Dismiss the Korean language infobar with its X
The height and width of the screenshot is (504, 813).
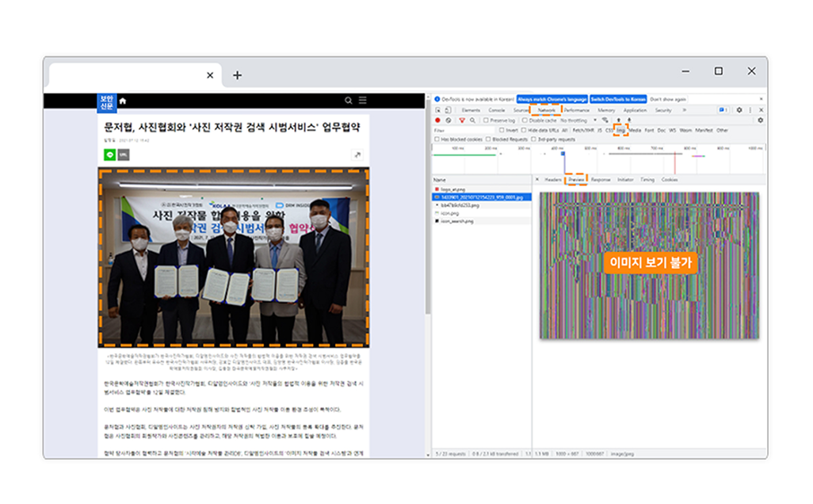point(761,99)
